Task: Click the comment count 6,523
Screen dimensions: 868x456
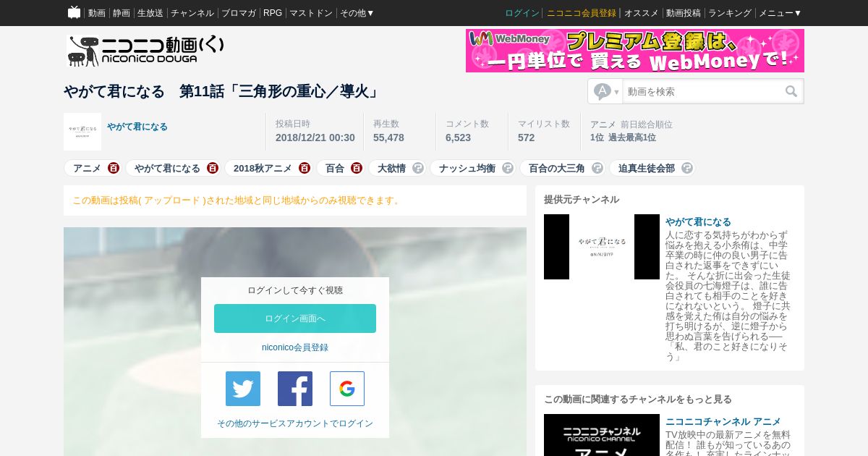Action: 458,138
